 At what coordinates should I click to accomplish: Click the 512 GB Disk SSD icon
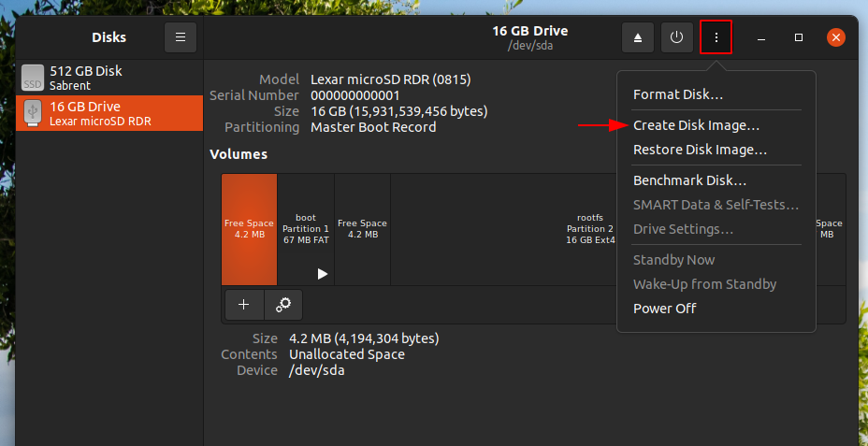click(x=32, y=78)
